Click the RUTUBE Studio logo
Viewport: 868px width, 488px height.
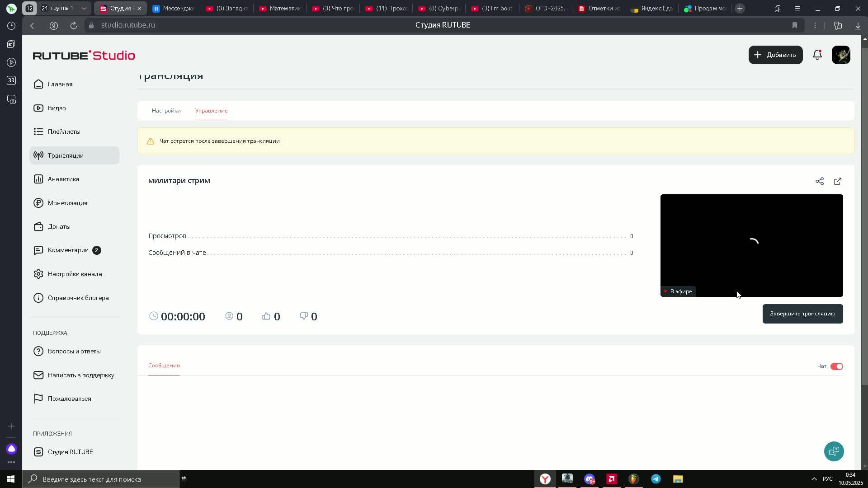(x=84, y=56)
